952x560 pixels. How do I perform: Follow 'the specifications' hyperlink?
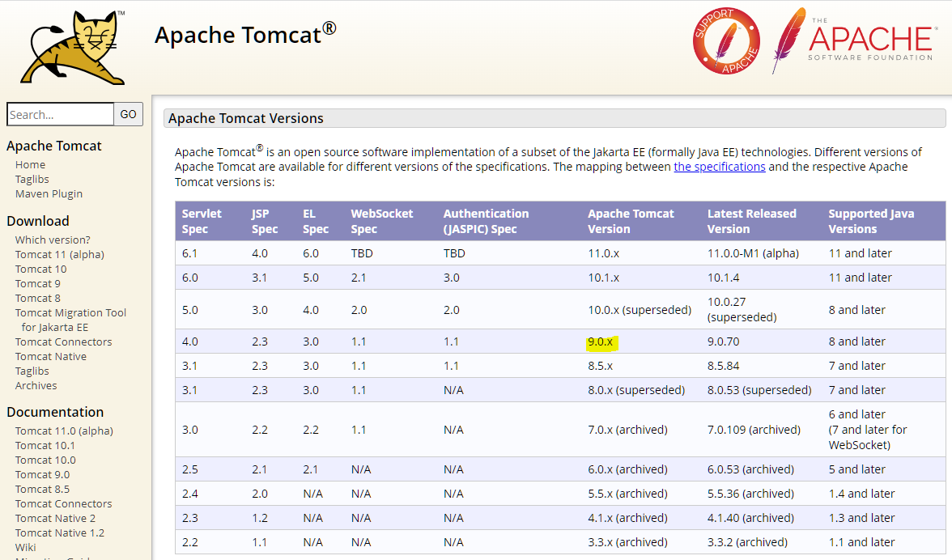[720, 167]
